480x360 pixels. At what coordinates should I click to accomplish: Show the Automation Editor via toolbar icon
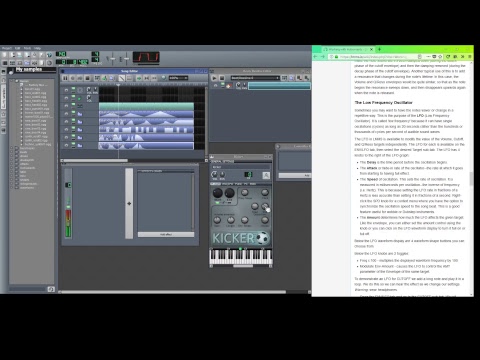pos(27,63)
